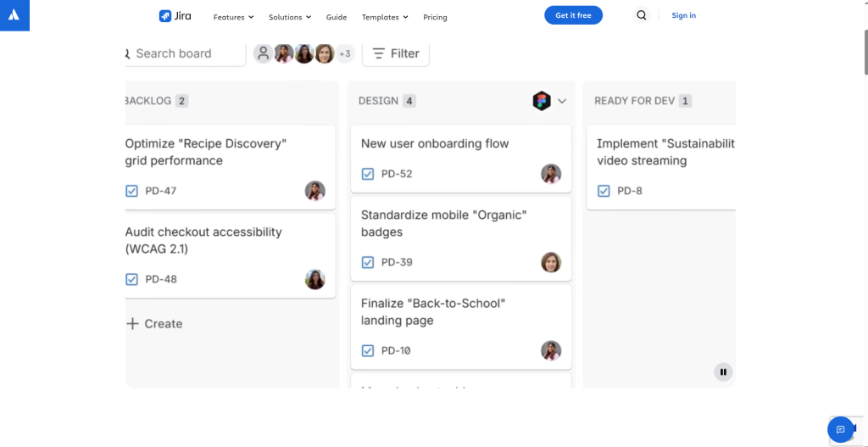Click the Ready for Dev count badge 1
The width and height of the screenshot is (868, 447).
685,101
